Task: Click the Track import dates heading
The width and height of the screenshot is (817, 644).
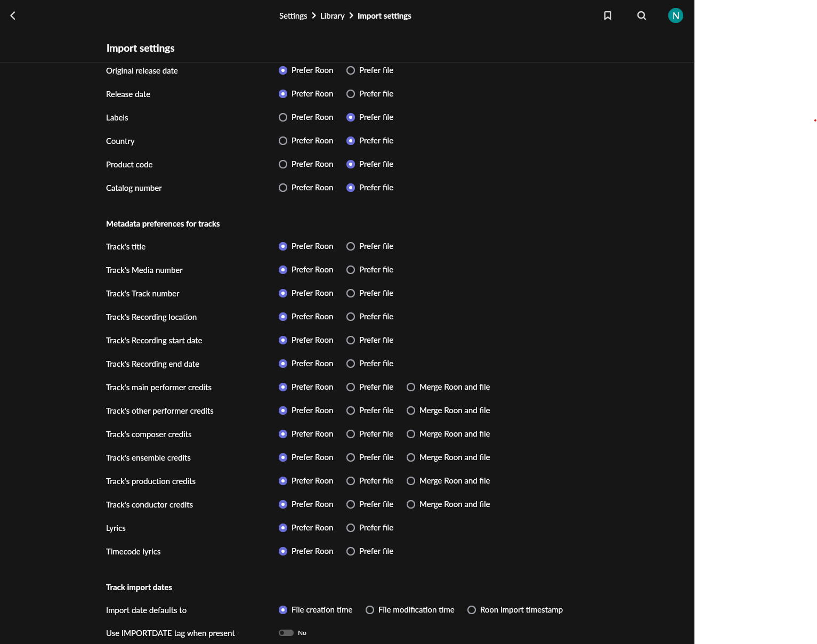Action: tap(139, 587)
